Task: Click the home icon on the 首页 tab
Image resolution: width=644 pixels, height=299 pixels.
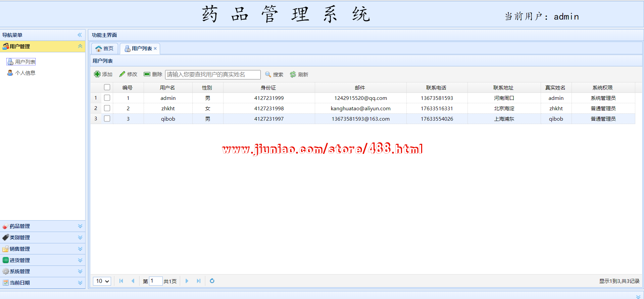Action: pyautogui.click(x=99, y=49)
